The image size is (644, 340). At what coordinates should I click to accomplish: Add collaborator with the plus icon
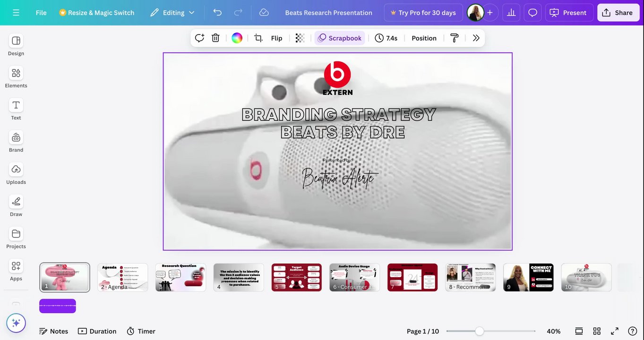pos(490,13)
